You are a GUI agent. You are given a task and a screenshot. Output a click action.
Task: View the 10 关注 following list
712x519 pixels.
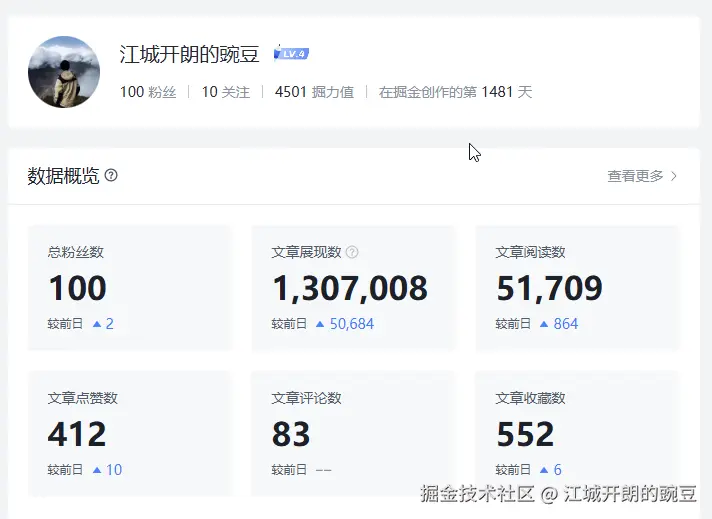(x=225, y=92)
